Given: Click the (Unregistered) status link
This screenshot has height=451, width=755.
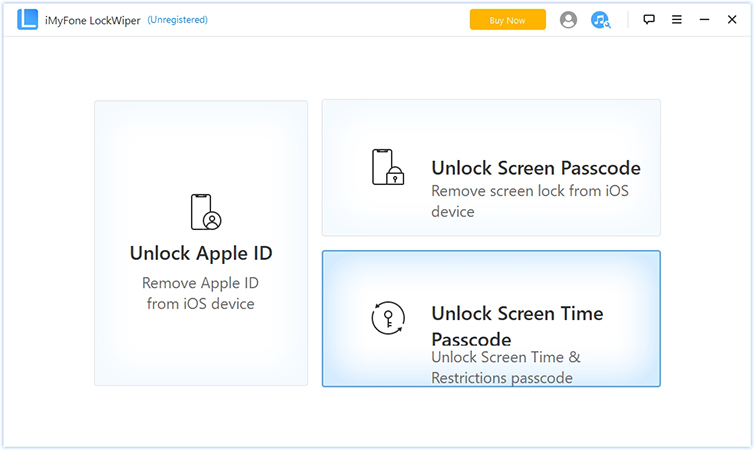Looking at the screenshot, I should pos(178,20).
